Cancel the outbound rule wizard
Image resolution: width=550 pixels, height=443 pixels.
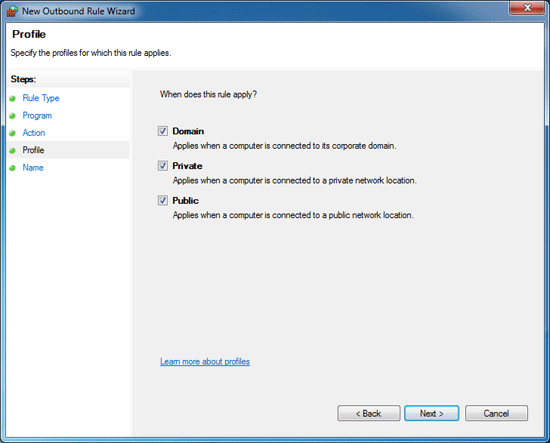(496, 414)
